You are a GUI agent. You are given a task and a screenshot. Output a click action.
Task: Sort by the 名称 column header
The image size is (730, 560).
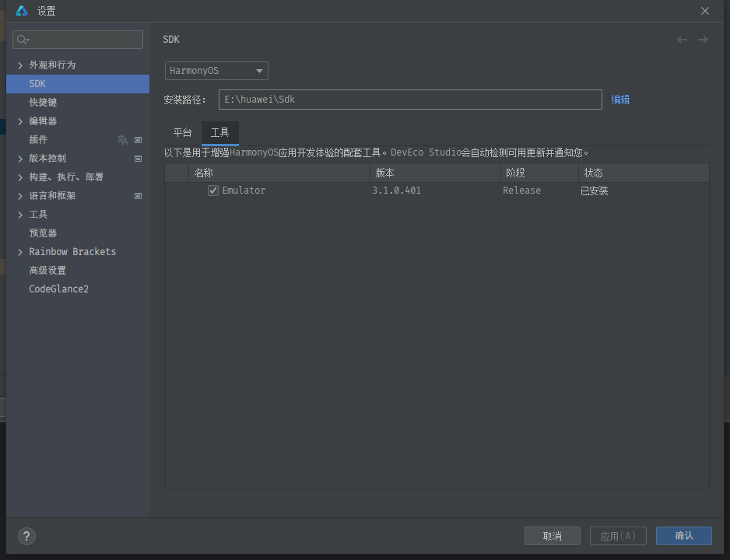(x=279, y=173)
